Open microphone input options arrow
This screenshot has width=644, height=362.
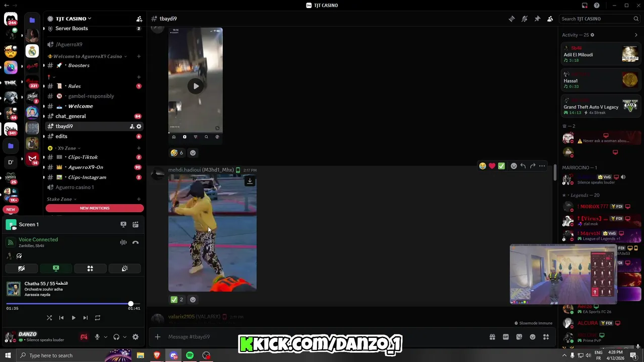tap(105, 337)
